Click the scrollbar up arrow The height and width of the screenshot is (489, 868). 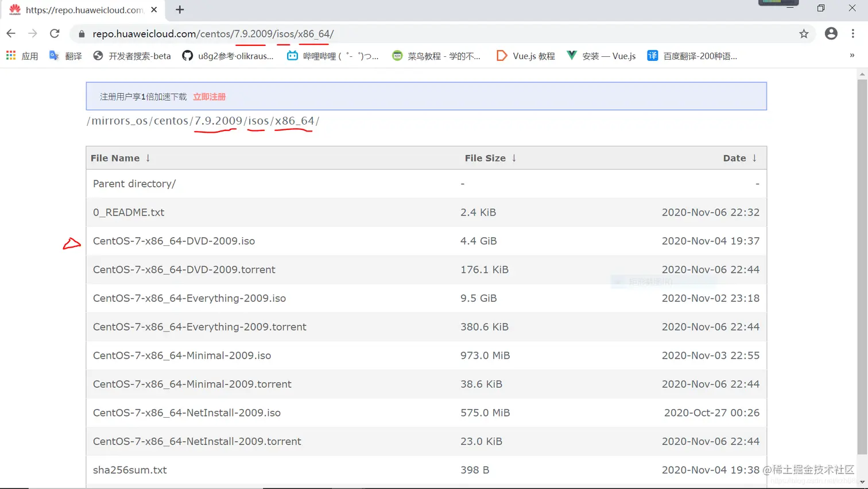[x=862, y=74]
